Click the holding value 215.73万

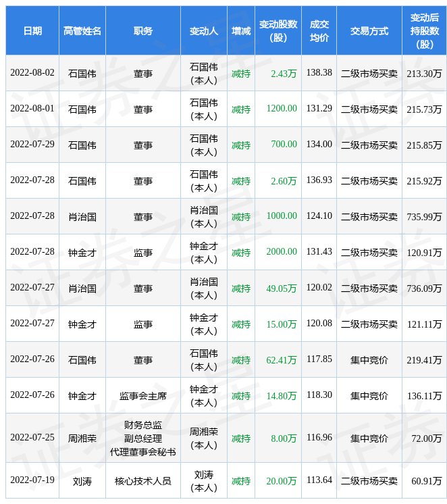(424, 109)
